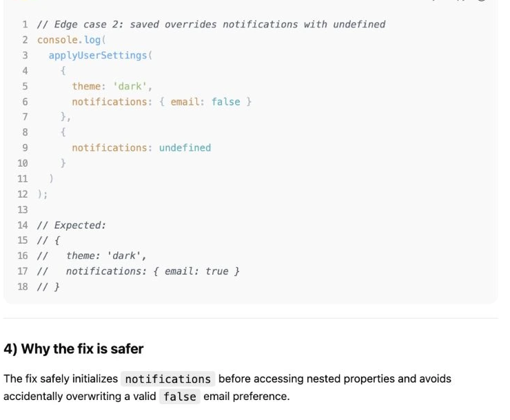Click the 'undefined' value on line 9
The width and height of the screenshot is (510, 420).
[185, 148]
